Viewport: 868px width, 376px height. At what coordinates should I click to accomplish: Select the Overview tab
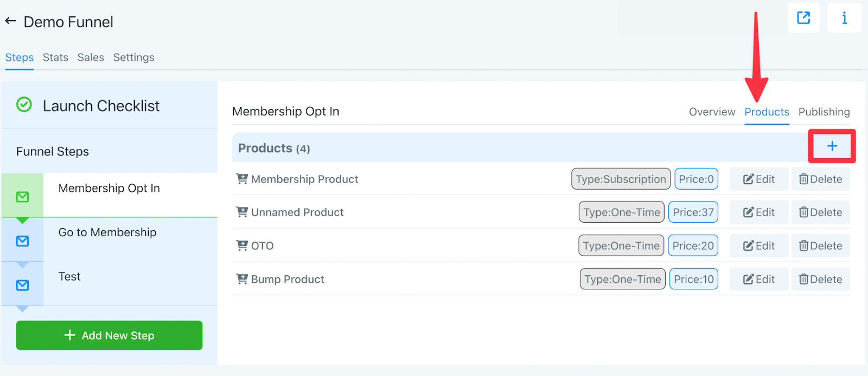(712, 112)
